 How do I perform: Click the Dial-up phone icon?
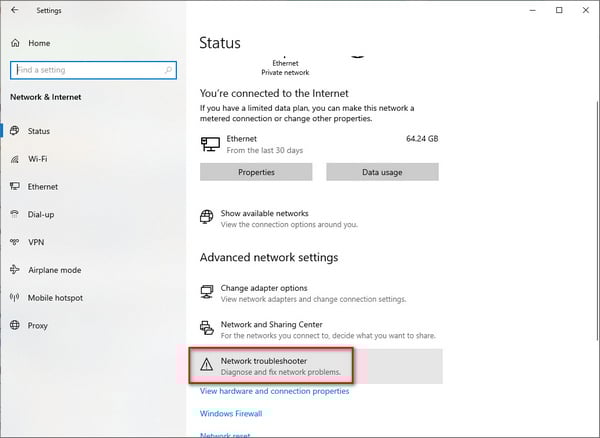point(15,214)
